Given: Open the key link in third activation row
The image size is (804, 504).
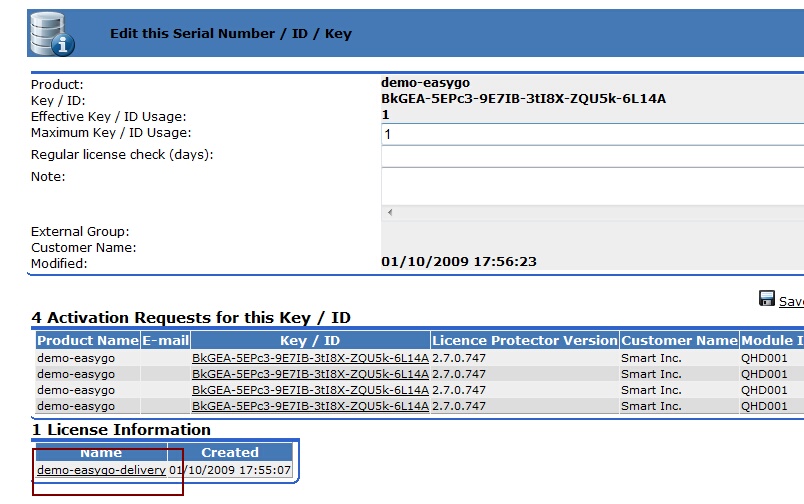Looking at the screenshot, I should coord(310,390).
